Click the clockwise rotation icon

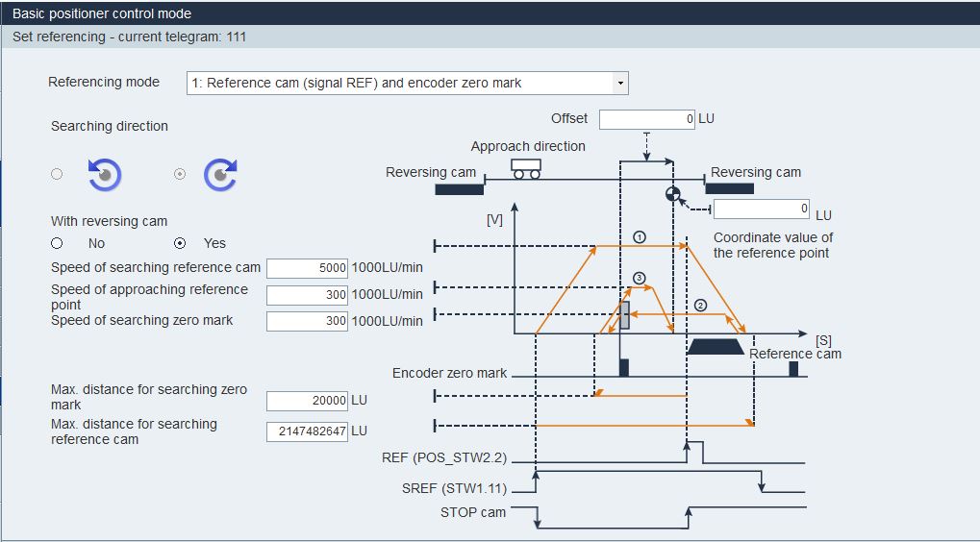[x=220, y=174]
